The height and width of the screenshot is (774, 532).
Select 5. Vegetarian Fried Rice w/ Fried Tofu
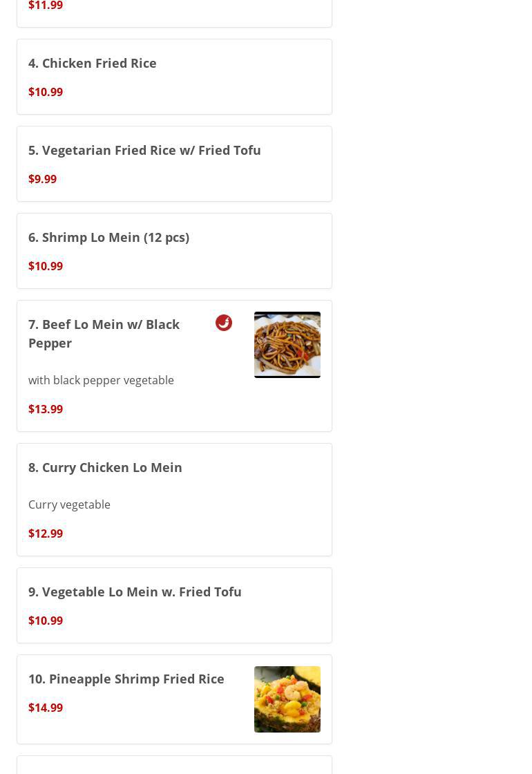(x=144, y=150)
